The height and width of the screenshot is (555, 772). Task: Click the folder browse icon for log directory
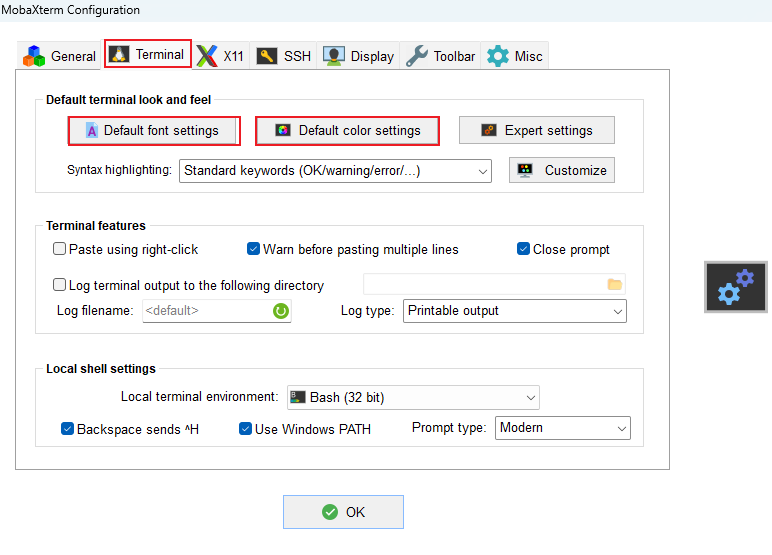tap(614, 284)
